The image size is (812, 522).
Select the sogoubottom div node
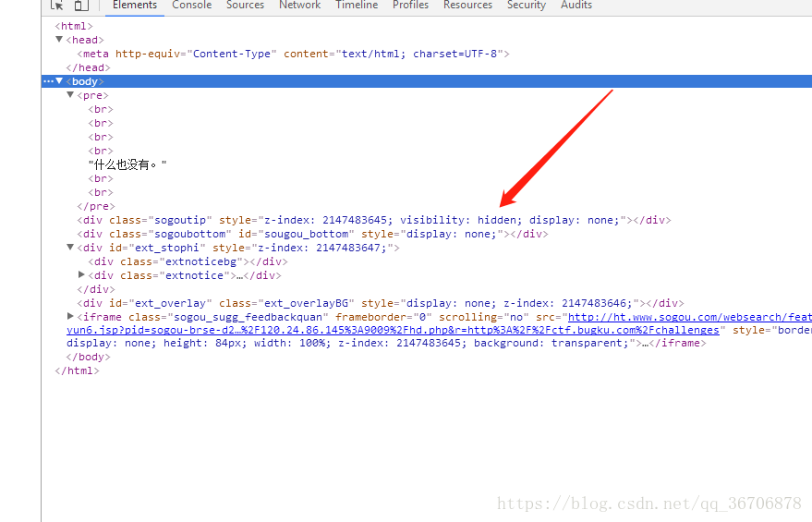313,234
